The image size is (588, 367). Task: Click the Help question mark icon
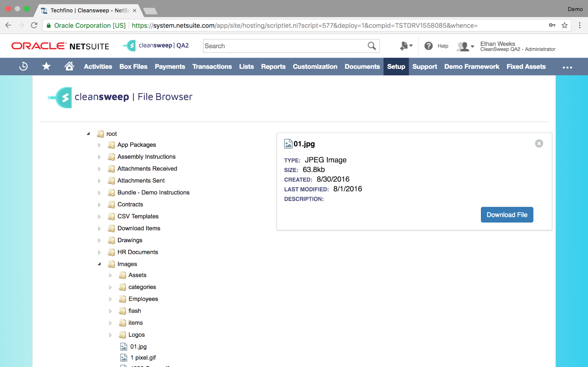pyautogui.click(x=428, y=46)
